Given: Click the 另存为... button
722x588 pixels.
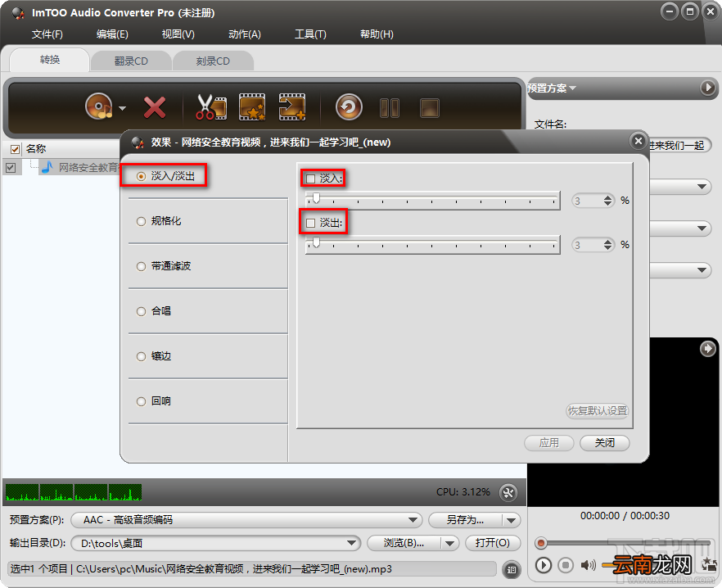Looking at the screenshot, I should click(466, 520).
